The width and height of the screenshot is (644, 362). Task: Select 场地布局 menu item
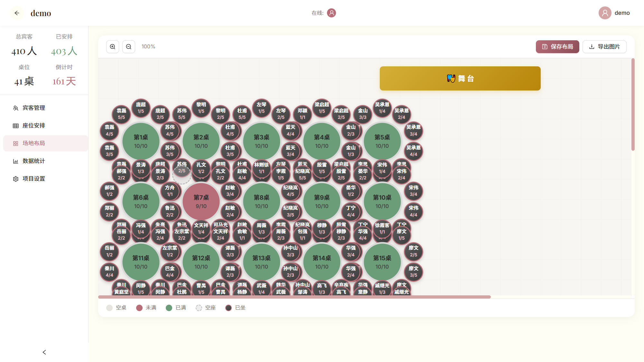[x=46, y=143]
